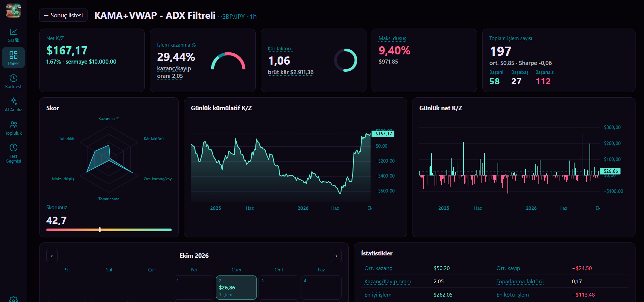Click Başarısız count 112
This screenshot has width=644, height=302.
coord(543,81)
